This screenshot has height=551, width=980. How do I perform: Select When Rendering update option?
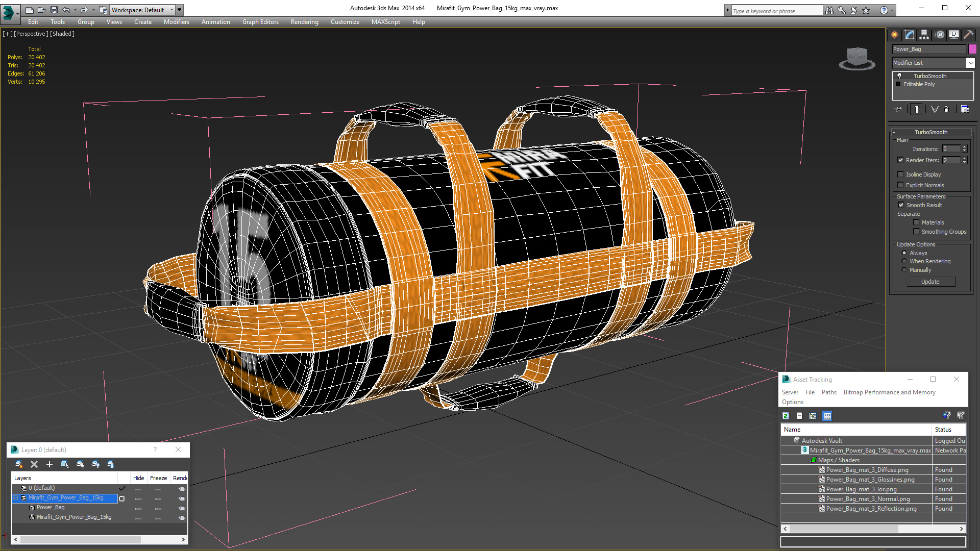click(904, 261)
